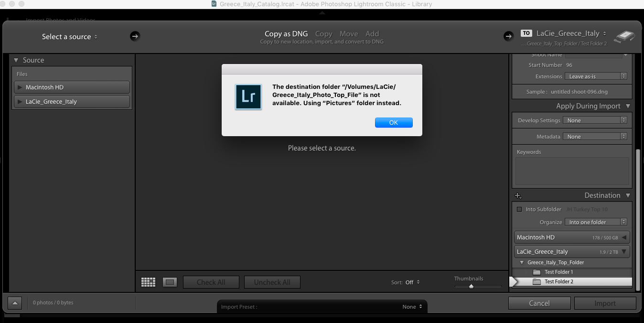This screenshot has height=323, width=644.
Task: Click the Uncheck All button
Action: pyautogui.click(x=272, y=282)
